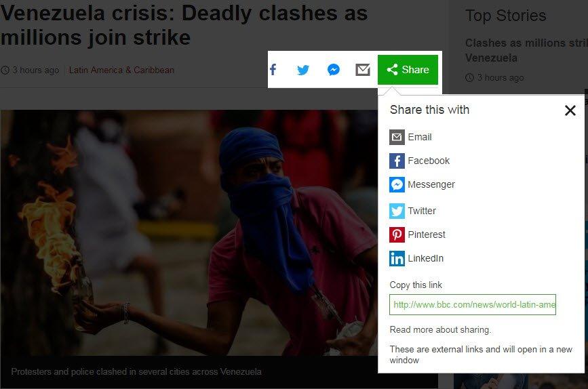
Task: Close the Share this with popup
Action: (x=570, y=110)
